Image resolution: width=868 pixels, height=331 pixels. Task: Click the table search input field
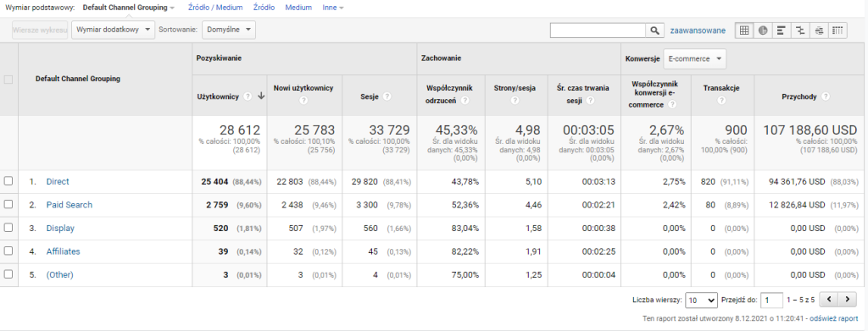tap(598, 30)
